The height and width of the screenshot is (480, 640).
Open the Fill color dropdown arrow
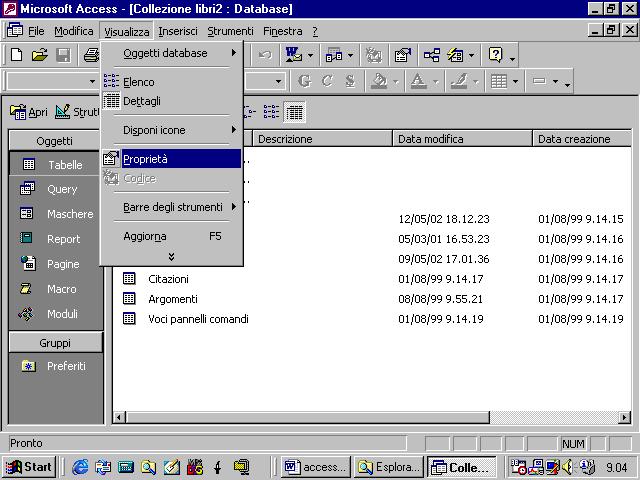point(396,82)
